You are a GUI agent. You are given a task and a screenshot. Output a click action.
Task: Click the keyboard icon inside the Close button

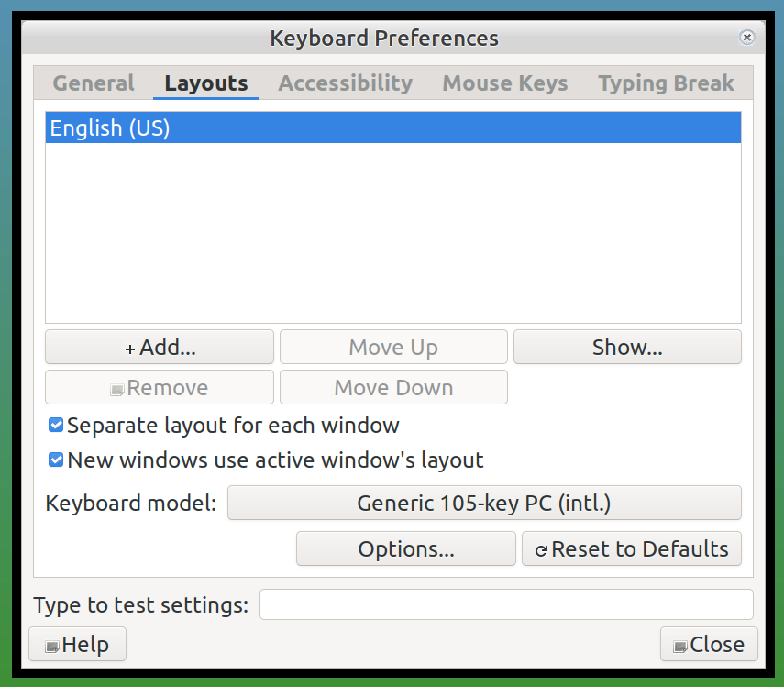click(x=679, y=645)
